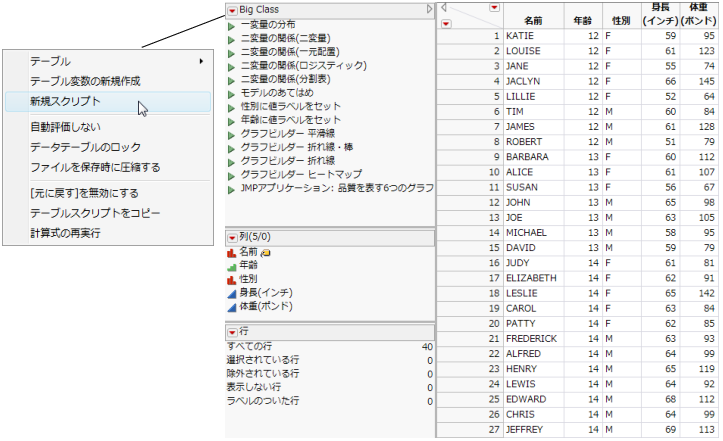This screenshot has width=723, height=441.
Task: Click the ordinal icon next to 年齢
Action: tap(232, 267)
